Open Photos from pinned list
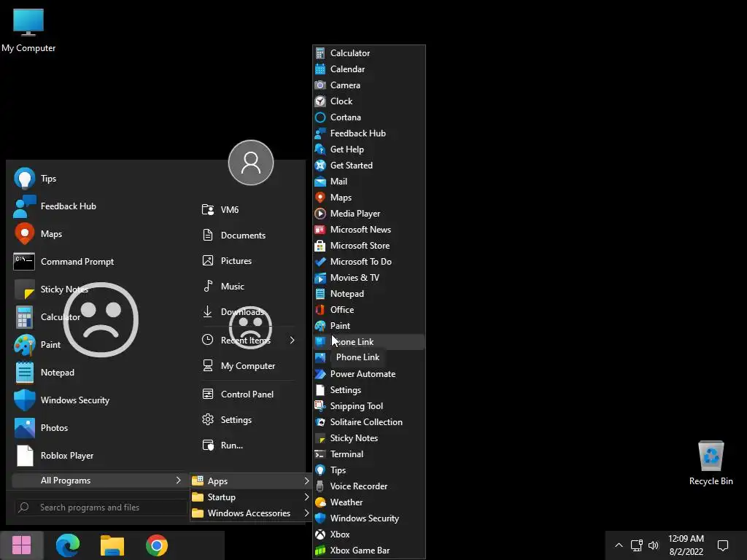Image resolution: width=747 pixels, height=560 pixels. pyautogui.click(x=98, y=427)
